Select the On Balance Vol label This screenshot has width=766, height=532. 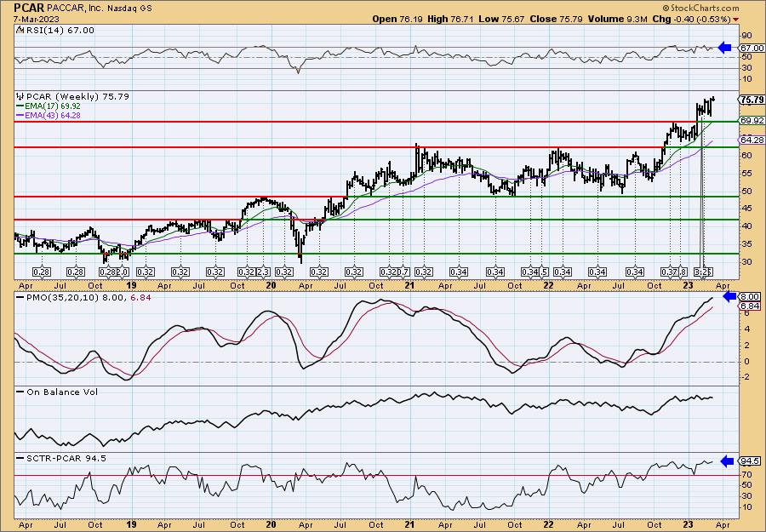(x=62, y=392)
